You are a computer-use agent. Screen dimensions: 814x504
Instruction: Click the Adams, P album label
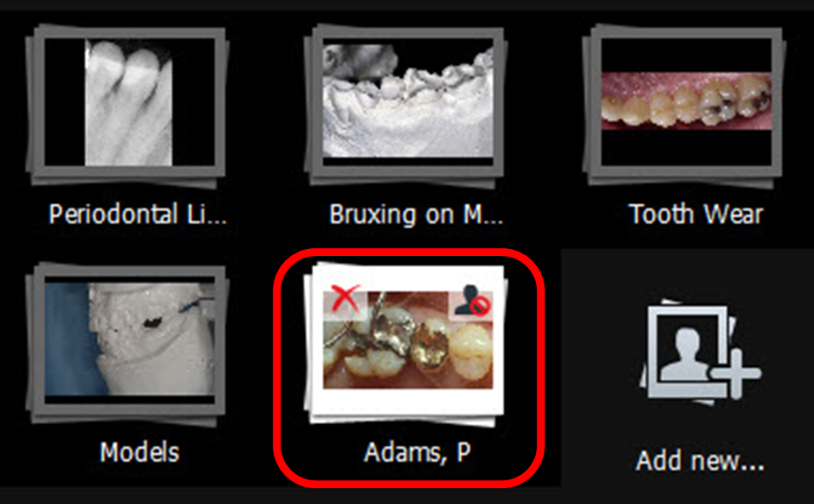click(417, 452)
